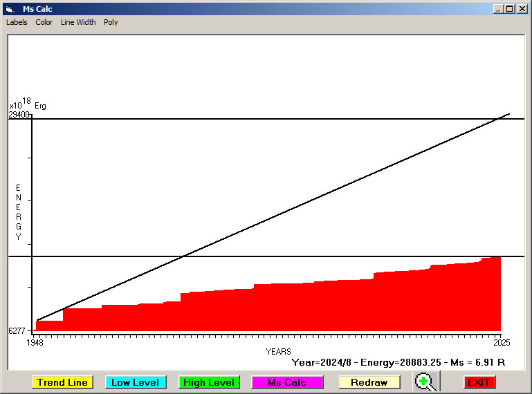Click the red EXIT button
Screen dimensions: 532x394
[479, 382]
